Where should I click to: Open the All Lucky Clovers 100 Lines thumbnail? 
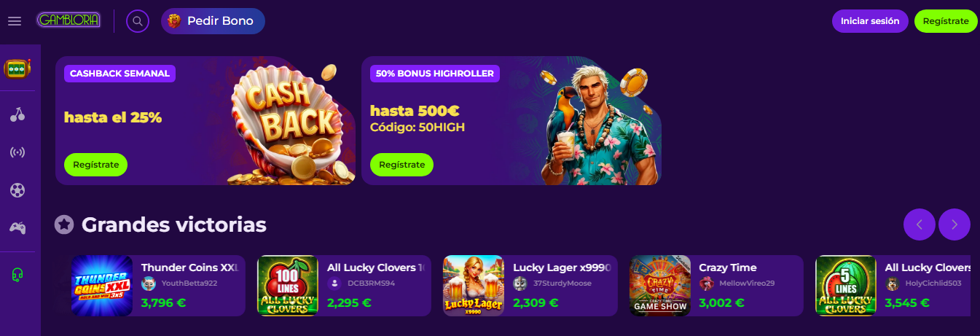[288, 286]
